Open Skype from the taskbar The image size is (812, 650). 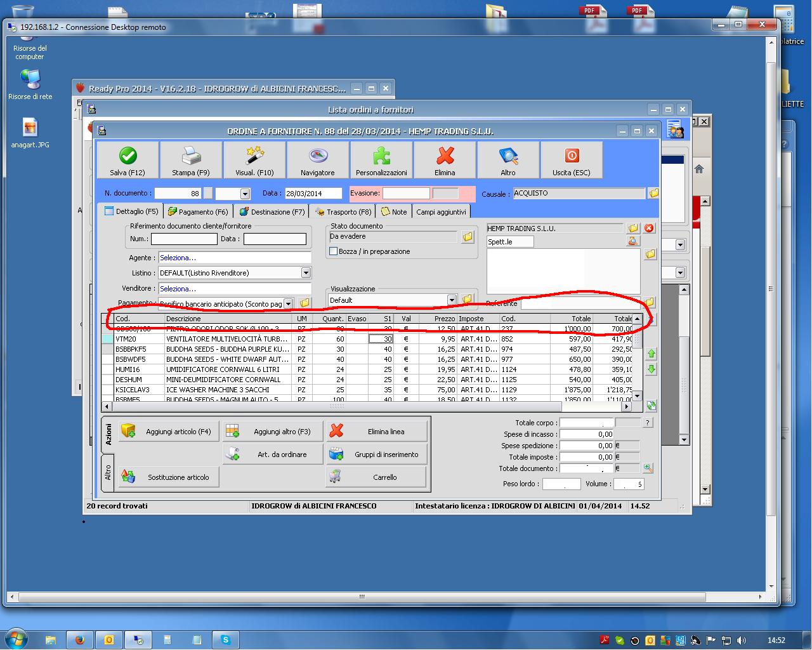coord(225,640)
